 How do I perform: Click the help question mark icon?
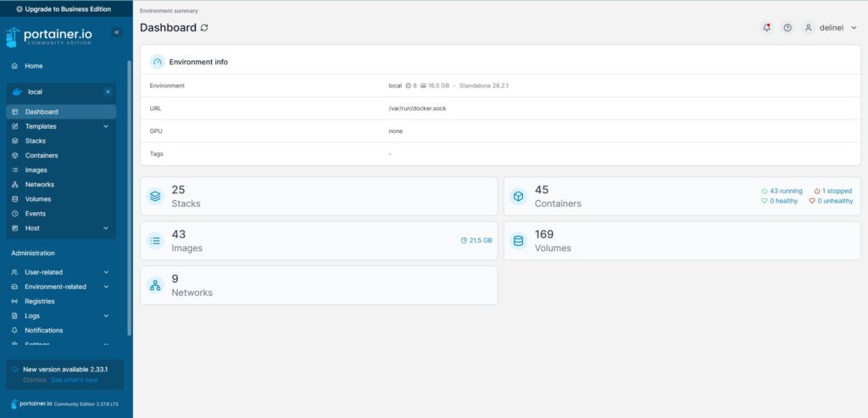[x=787, y=28]
